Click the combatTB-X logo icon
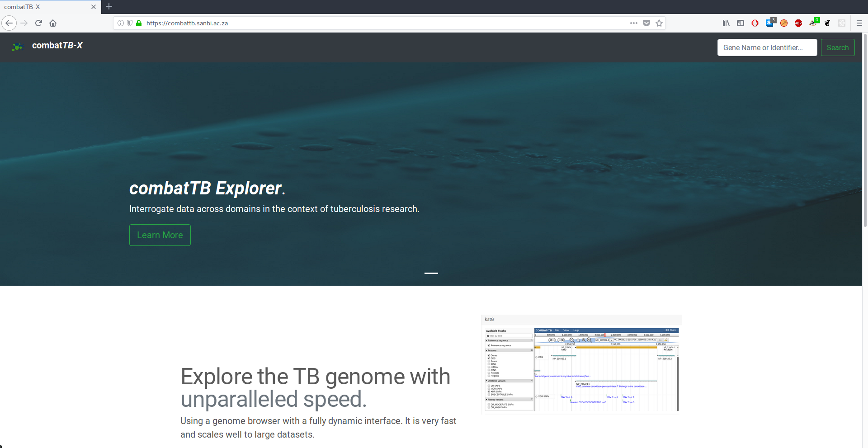 point(17,47)
